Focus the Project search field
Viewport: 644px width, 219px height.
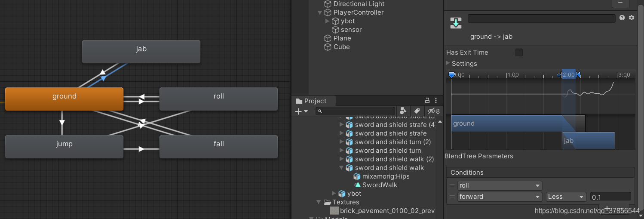355,111
